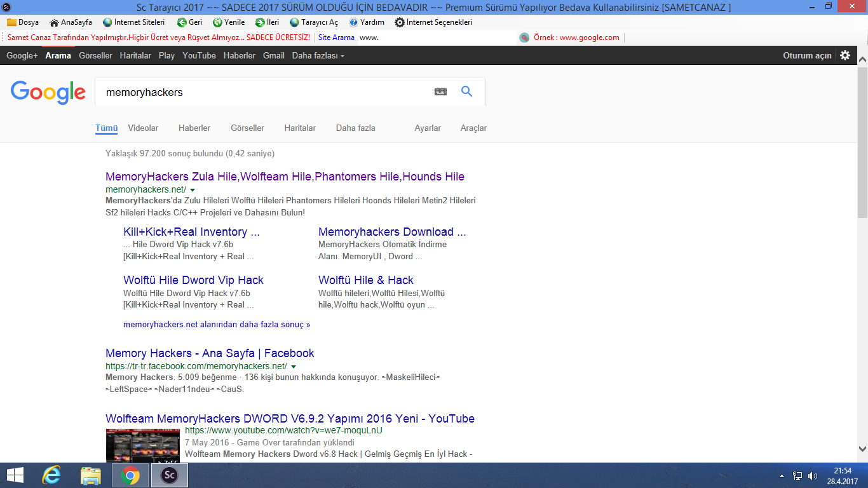The width and height of the screenshot is (868, 488).
Task: Expand the Daha fazla tab menu
Action: [356, 128]
